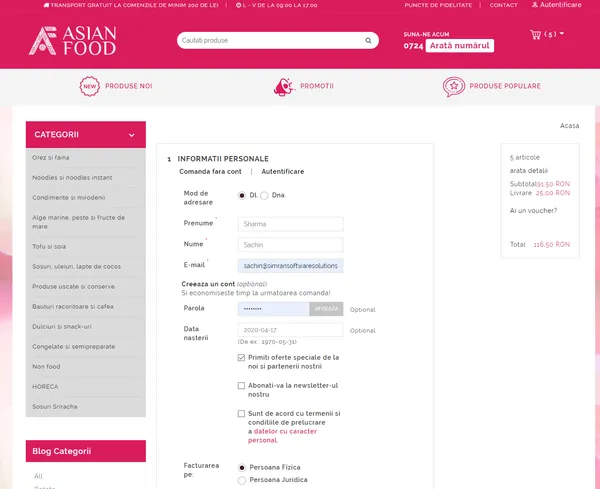Screen dimensions: 600x489
Task: Expand the cart dropdown arrow
Action: click(562, 34)
